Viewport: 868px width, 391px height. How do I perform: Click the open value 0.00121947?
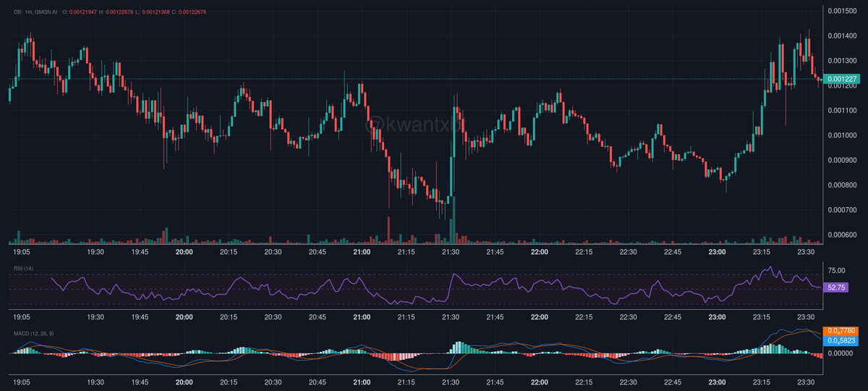83,12
